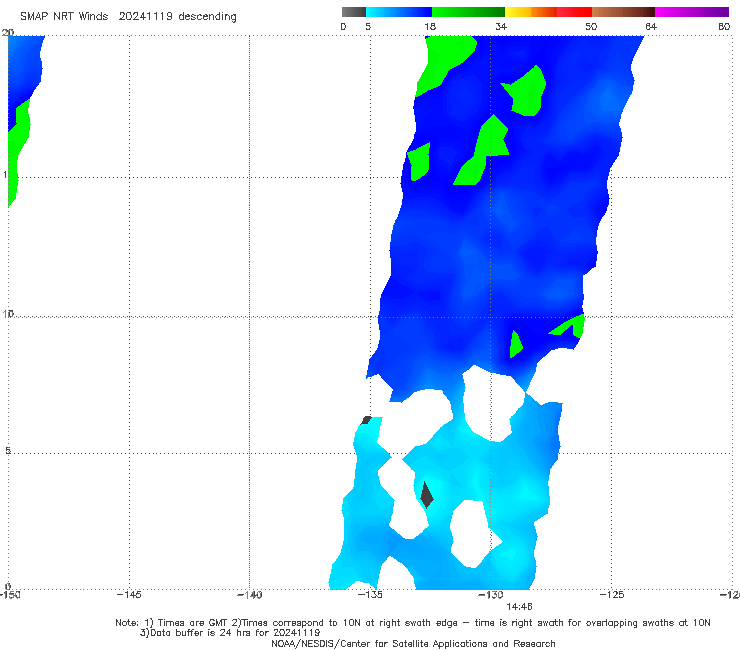Click the green segment of the color bar

468,12
